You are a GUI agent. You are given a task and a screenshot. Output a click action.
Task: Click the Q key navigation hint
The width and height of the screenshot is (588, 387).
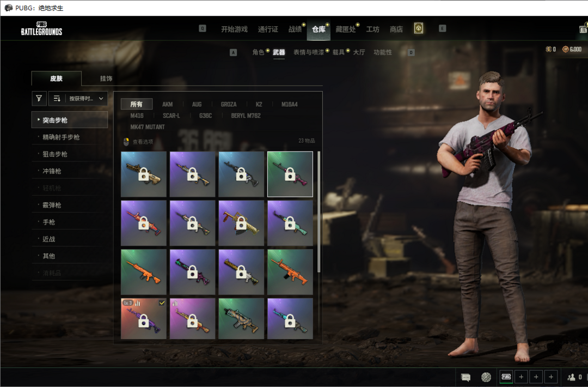point(203,28)
